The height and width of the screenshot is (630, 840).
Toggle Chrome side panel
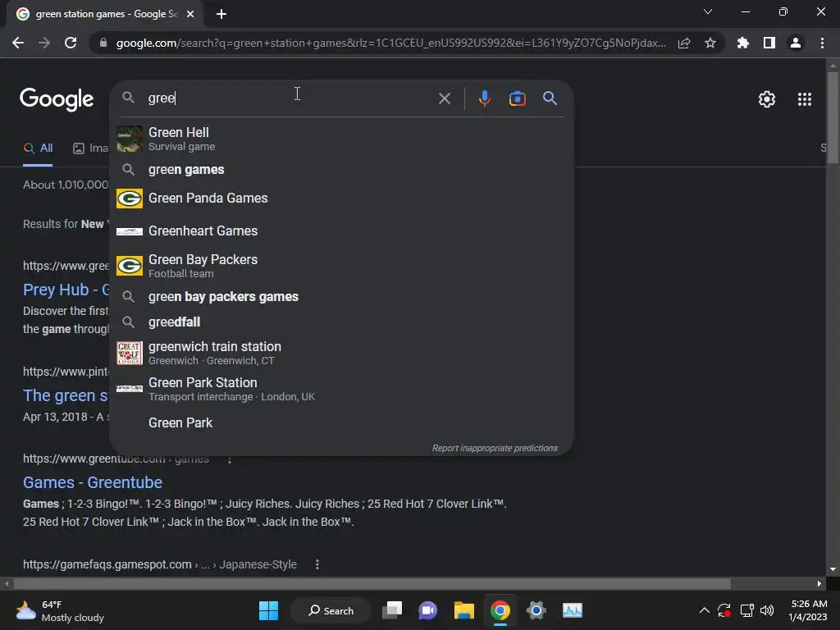pos(769,43)
